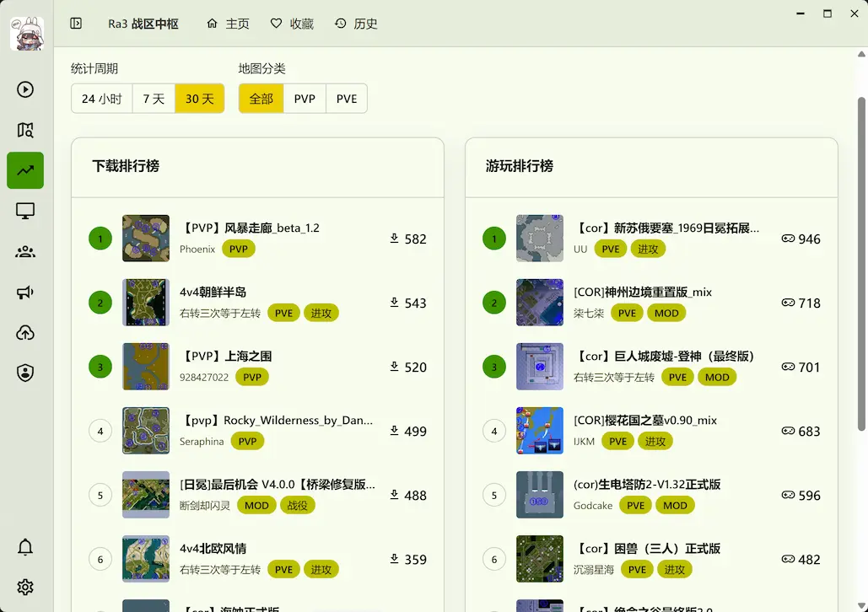Toggle the sidebar panel collapse icon

tap(76, 24)
